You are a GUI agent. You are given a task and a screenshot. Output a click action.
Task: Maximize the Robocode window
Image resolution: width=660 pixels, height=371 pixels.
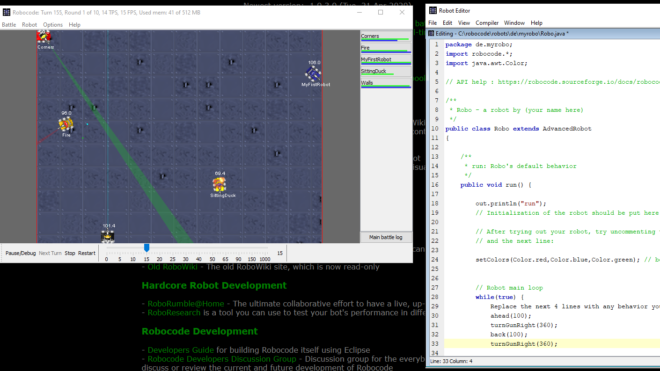click(x=381, y=13)
